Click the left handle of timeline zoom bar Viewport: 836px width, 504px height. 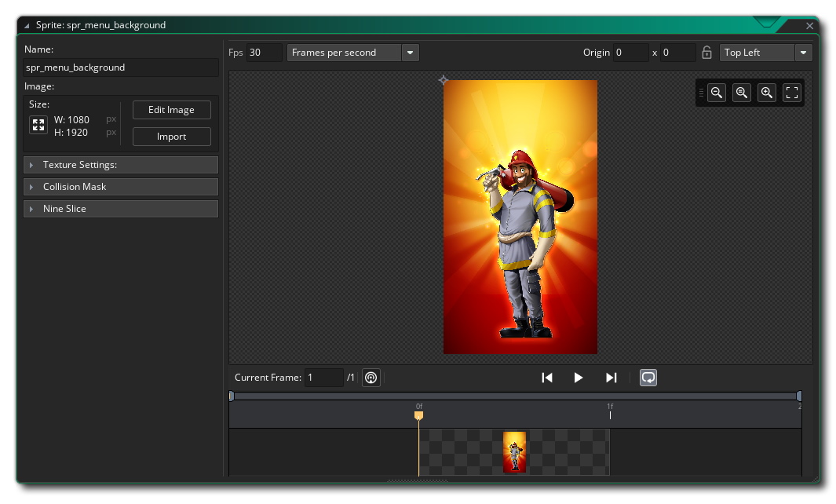pyautogui.click(x=232, y=396)
